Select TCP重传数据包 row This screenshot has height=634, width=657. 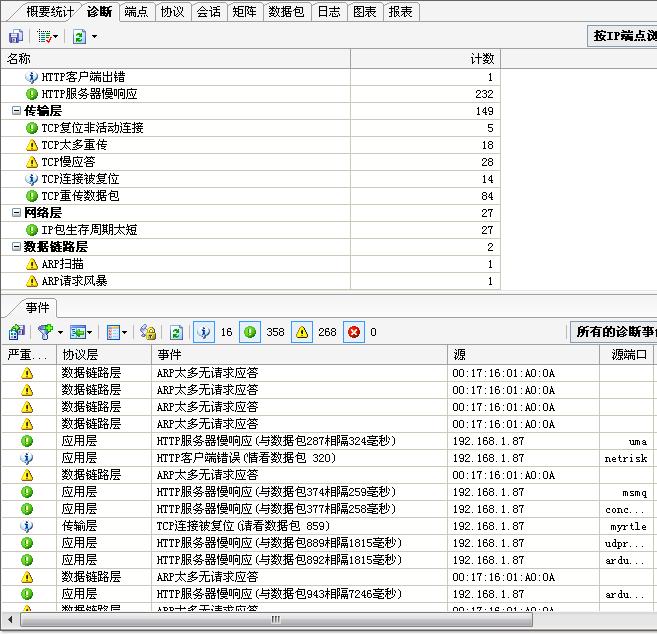(250, 196)
